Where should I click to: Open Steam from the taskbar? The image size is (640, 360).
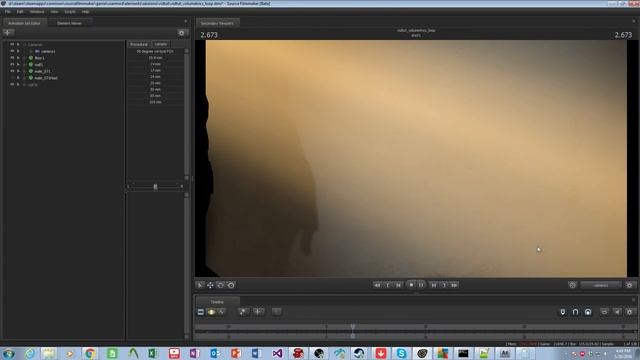pos(360,353)
